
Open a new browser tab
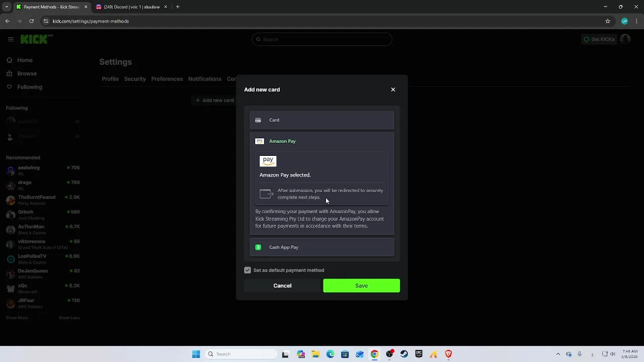(x=178, y=7)
